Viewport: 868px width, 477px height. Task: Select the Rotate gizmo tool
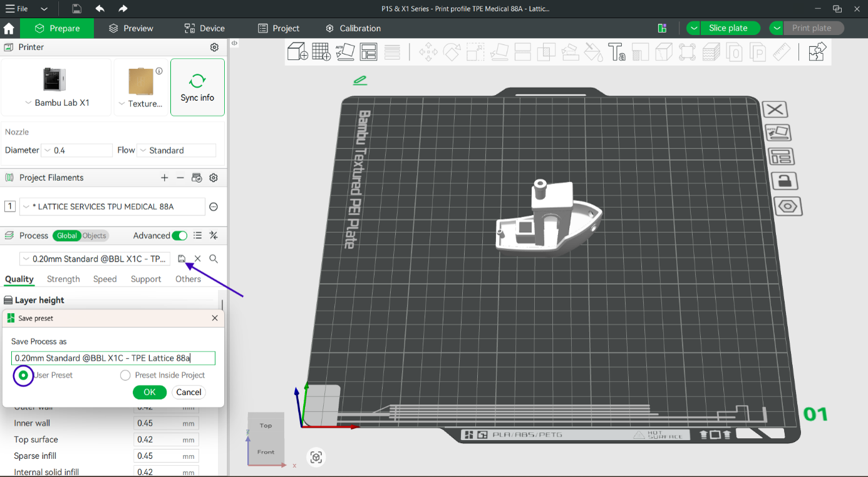[452, 51]
